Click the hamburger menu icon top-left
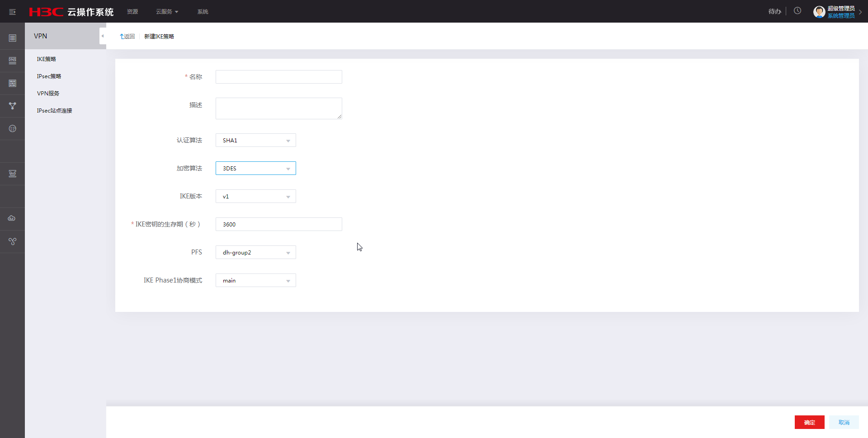 12,12
